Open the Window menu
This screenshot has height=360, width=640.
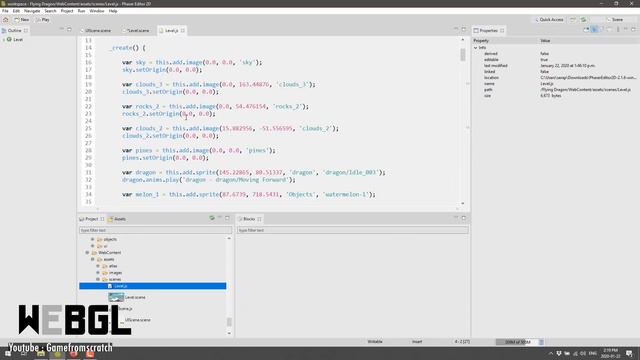point(97,11)
